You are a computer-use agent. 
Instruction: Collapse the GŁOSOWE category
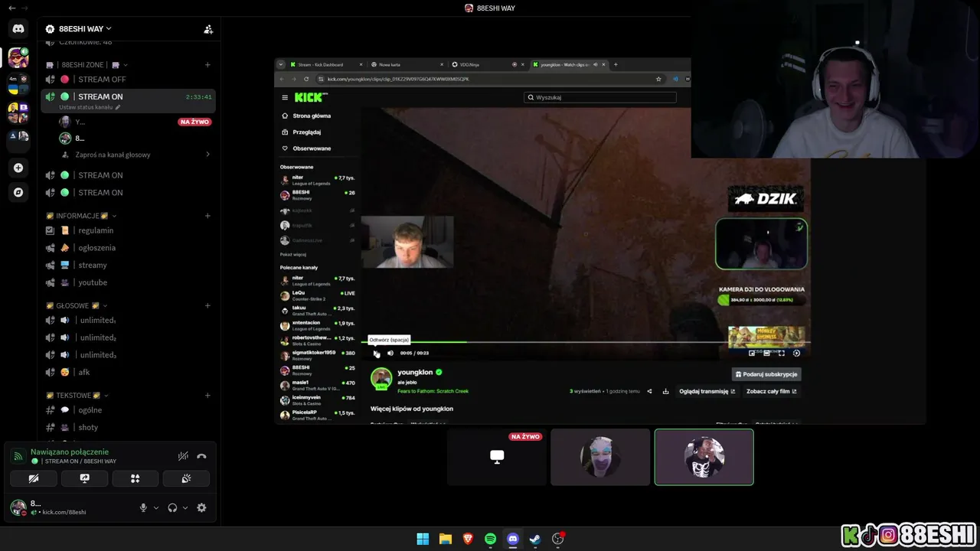[x=105, y=306]
